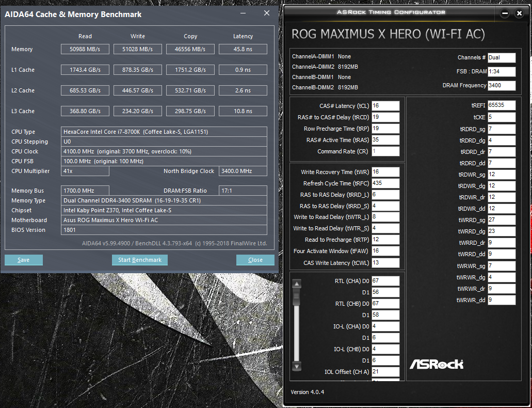Select the Memory Write value 51028 MB/s
The image size is (532, 408).
137,49
